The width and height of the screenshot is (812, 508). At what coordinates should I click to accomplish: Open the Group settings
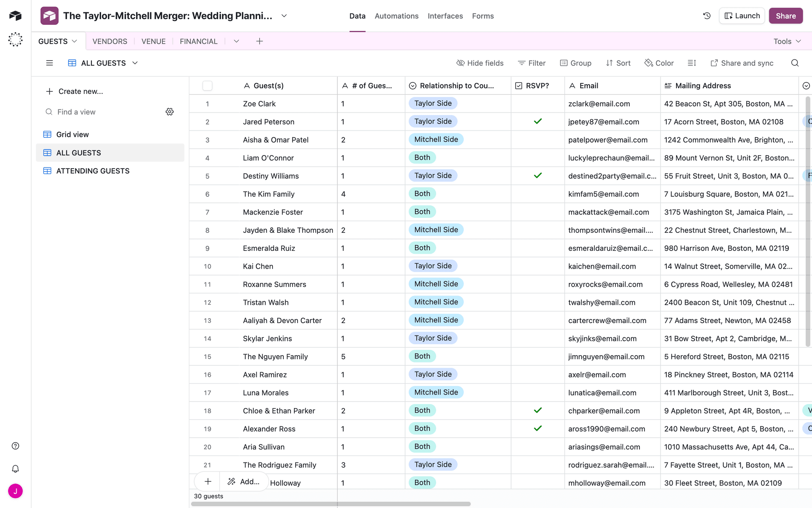[576, 63]
